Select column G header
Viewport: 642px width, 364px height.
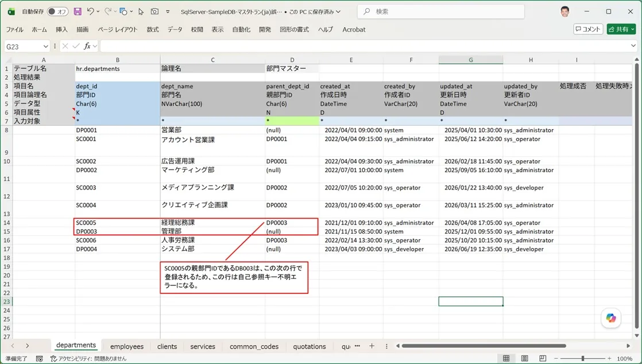[471, 60]
